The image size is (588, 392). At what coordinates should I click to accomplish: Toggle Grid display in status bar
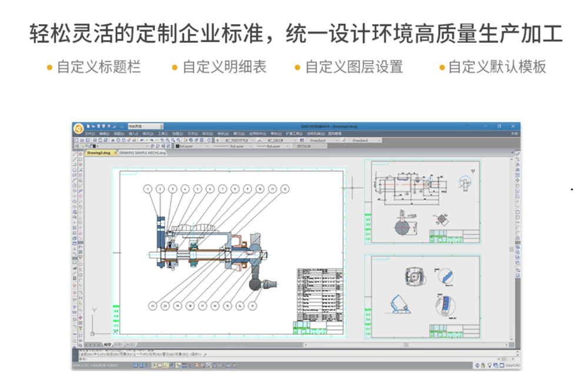tap(142, 366)
